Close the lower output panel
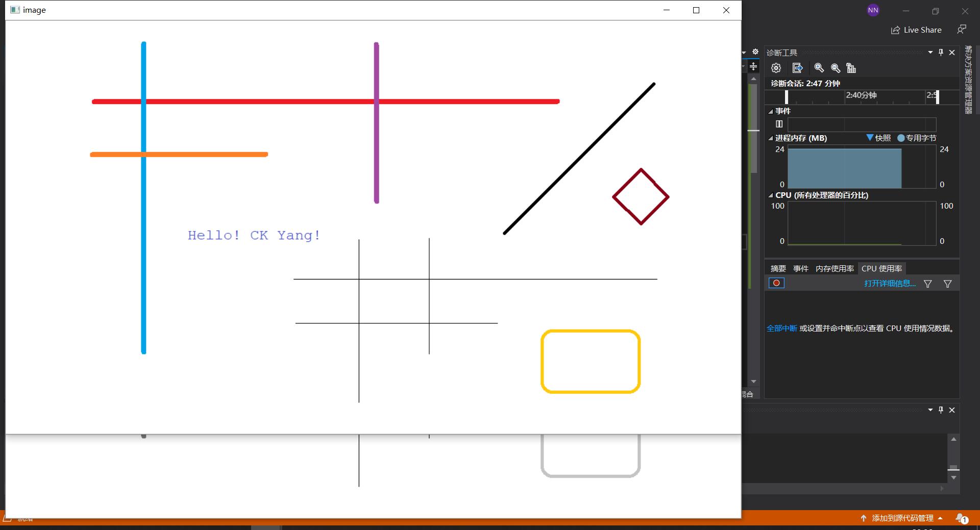Screen dimensions: 980x530 pyautogui.click(x=952, y=410)
